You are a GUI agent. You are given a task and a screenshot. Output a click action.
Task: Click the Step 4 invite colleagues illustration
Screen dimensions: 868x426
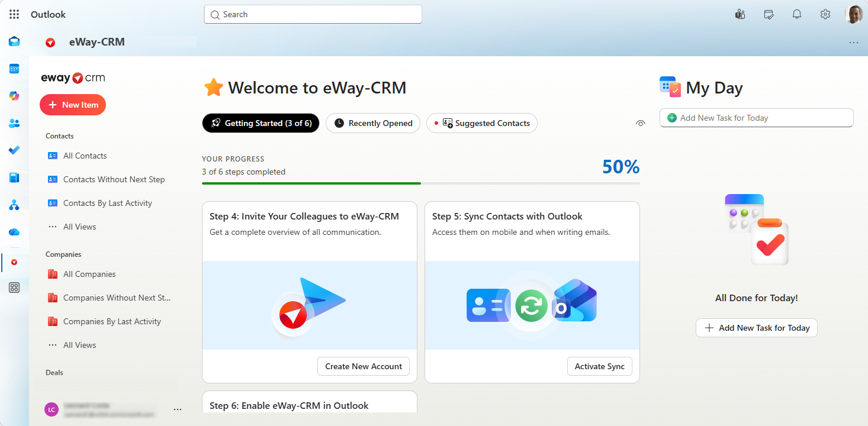pos(310,305)
